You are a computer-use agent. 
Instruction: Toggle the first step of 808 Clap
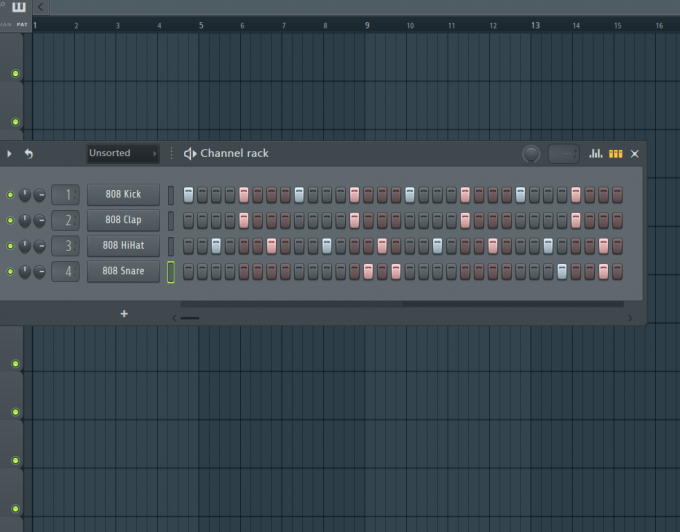tap(188, 220)
